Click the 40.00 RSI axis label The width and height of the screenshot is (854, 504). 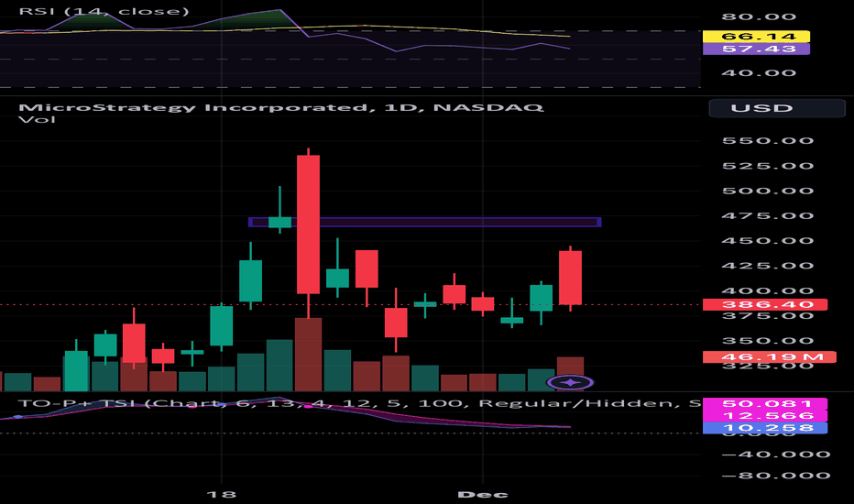pos(759,73)
